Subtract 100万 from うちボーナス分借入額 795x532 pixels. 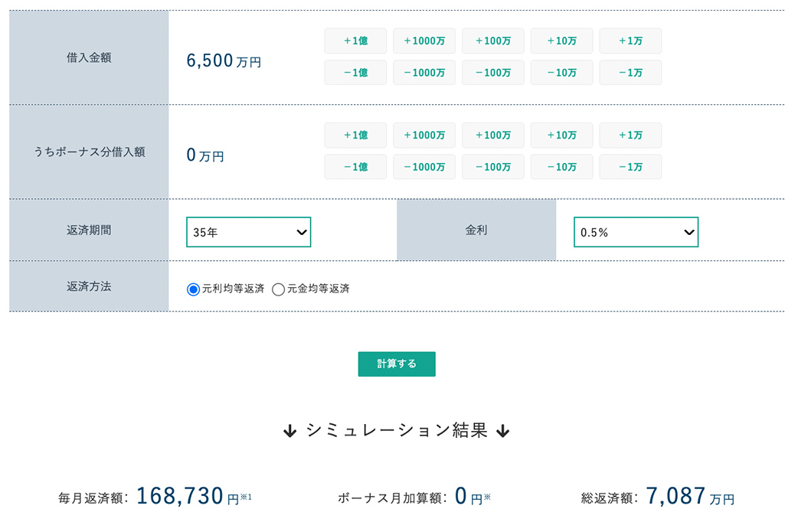[x=492, y=167]
